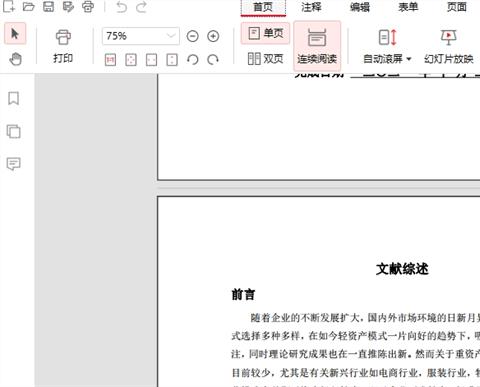Open the 自动滚屏 auto scroll dropdown
Viewport: 480px width, 387px height.
point(387,47)
